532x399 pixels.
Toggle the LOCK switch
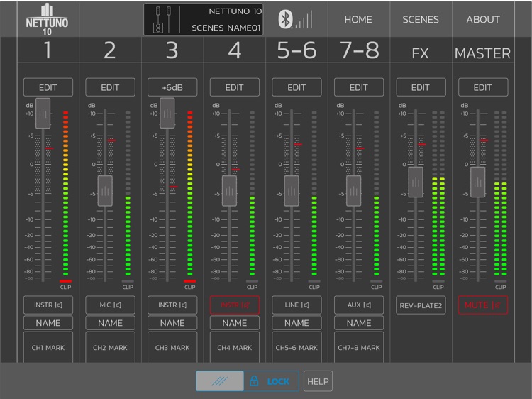[248, 381]
